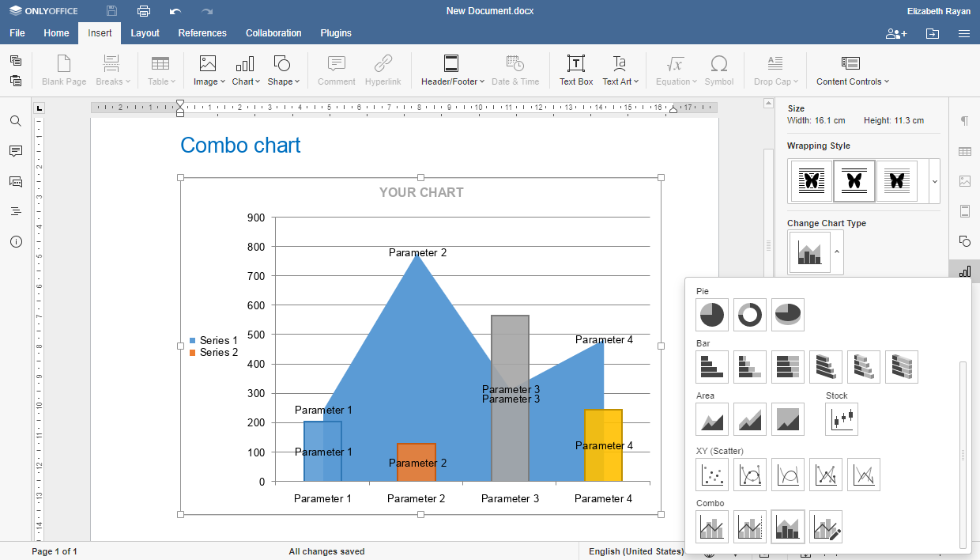Open table settings in right sidebar
This screenshot has height=560, width=980.
tap(965, 151)
